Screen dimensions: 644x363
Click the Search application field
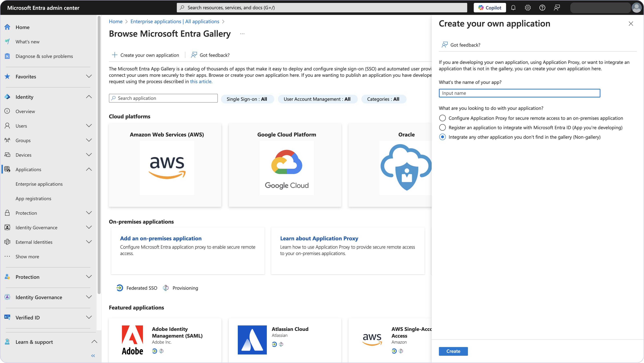pos(163,98)
